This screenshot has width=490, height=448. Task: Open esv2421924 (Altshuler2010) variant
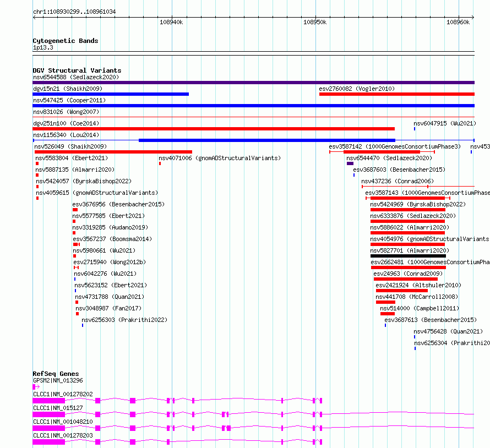coord(418,285)
